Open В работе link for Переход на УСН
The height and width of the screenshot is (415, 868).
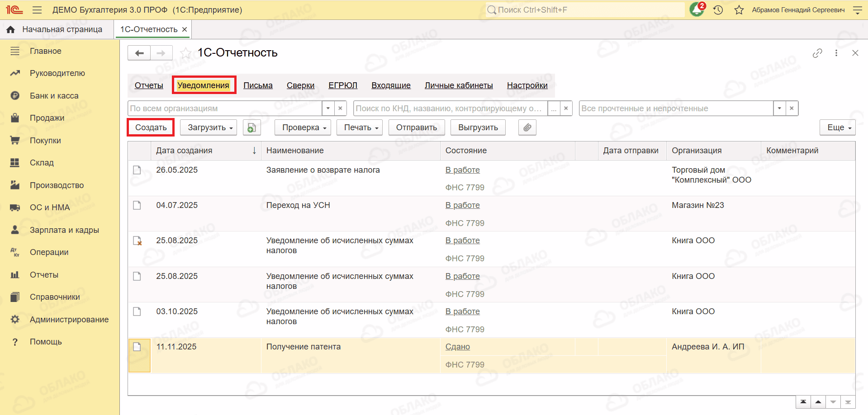point(463,205)
